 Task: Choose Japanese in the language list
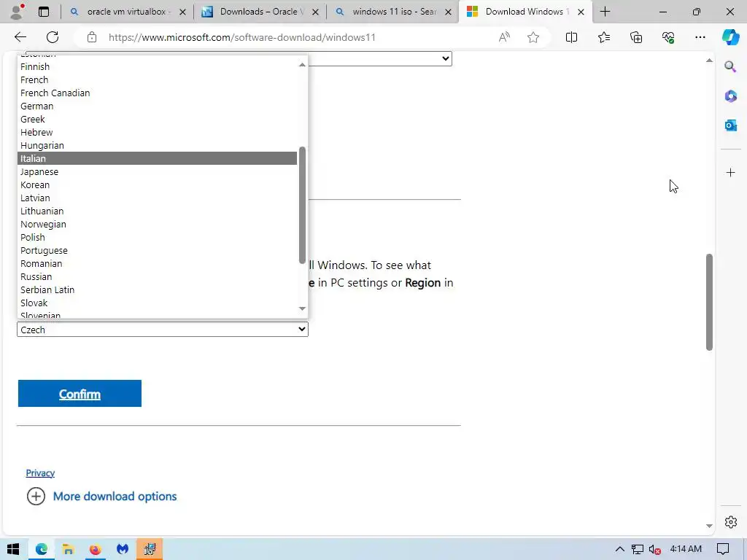pos(158,172)
